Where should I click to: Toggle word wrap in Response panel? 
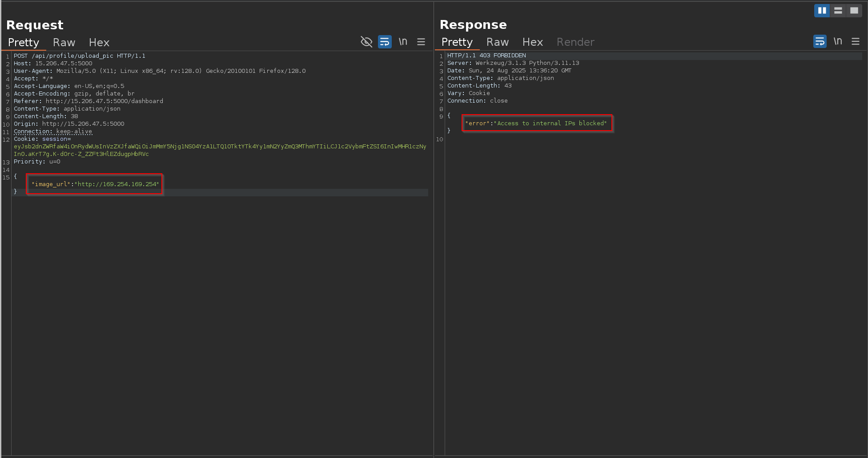point(820,41)
